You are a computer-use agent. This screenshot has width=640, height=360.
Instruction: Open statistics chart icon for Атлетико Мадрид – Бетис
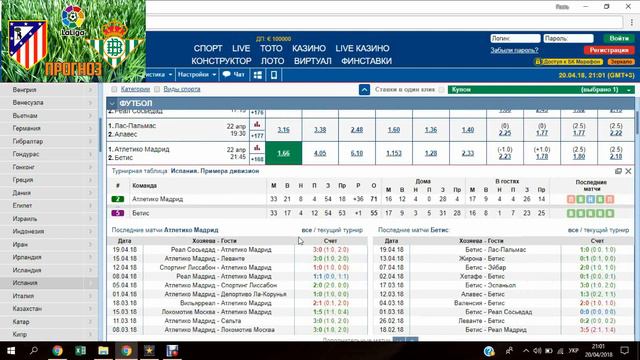click(257, 148)
